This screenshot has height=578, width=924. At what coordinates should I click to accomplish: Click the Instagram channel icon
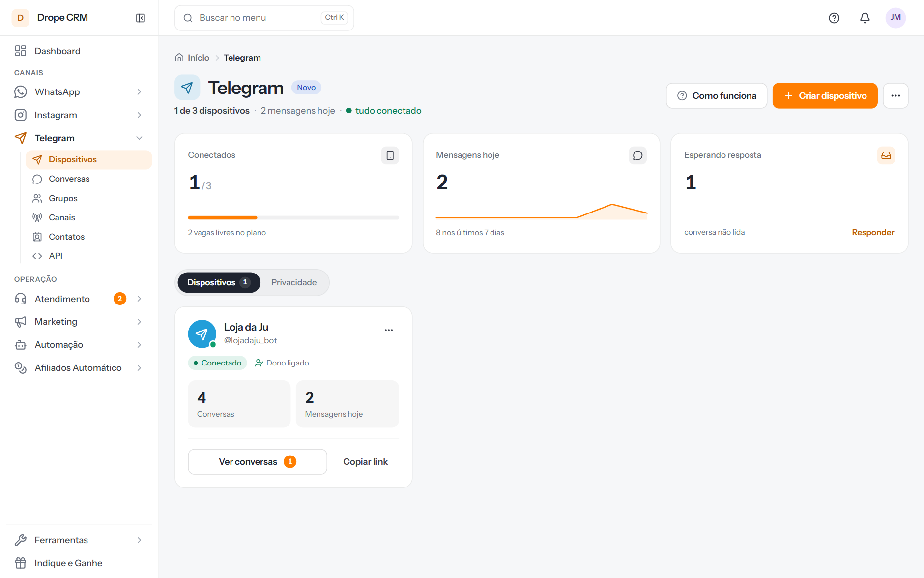point(21,115)
